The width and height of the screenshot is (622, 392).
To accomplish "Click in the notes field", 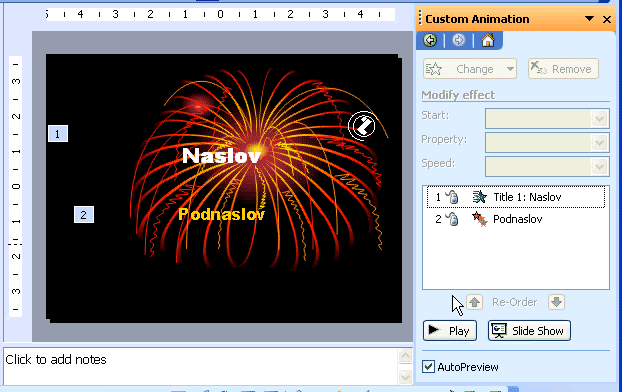I will (200, 366).
